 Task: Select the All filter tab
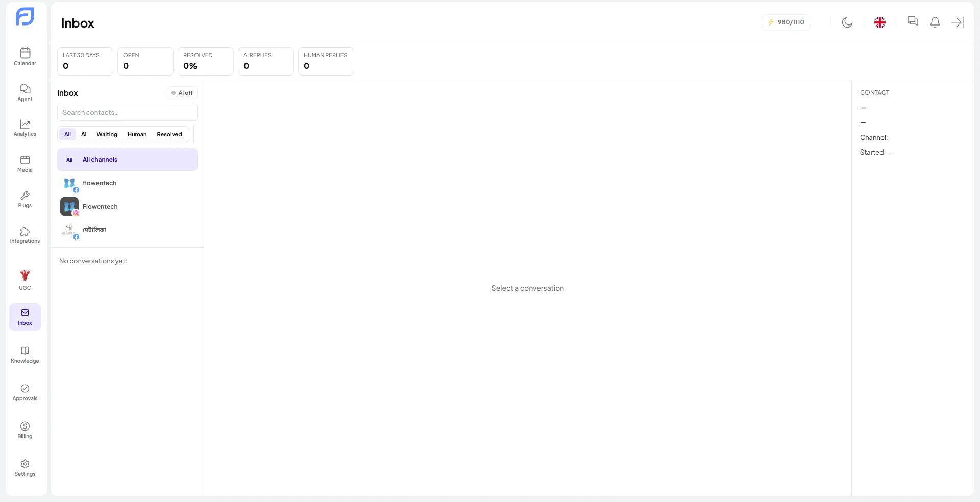[67, 134]
